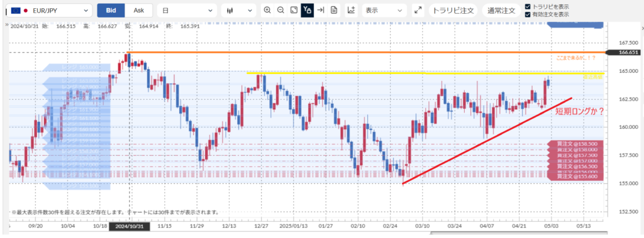Switch the chart to Ask prices
Image resolution: width=644 pixels, height=238 pixels.
[139, 10]
